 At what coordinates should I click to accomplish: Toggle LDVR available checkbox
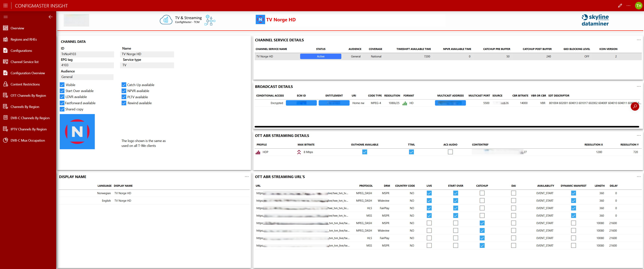[62, 97]
